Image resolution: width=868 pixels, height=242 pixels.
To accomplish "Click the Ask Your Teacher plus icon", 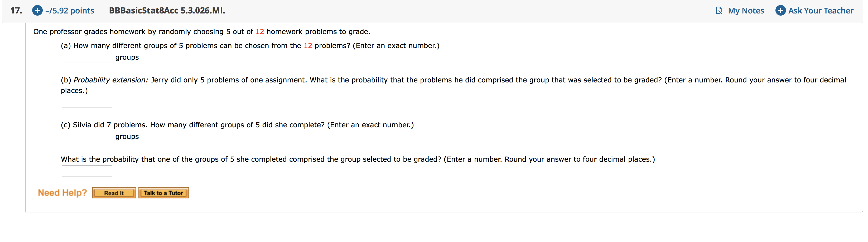I will tap(780, 11).
